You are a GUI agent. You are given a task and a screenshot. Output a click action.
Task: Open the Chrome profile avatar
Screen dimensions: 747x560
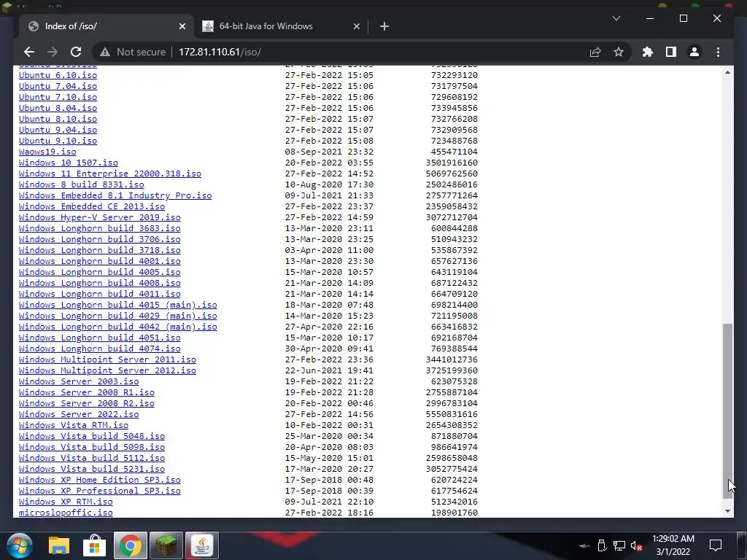pyautogui.click(x=694, y=52)
